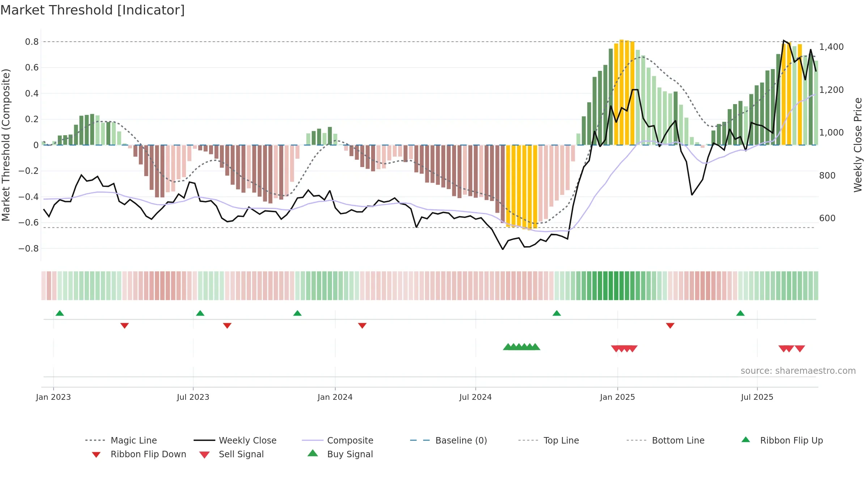Select the ribbon flip up marker in Oct 2024
The image size is (868, 488).
coord(557,313)
